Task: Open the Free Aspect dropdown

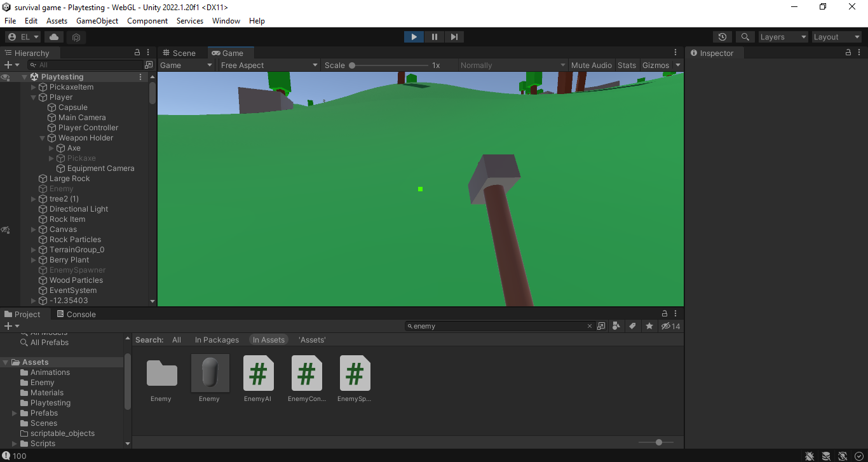Action: click(x=269, y=65)
